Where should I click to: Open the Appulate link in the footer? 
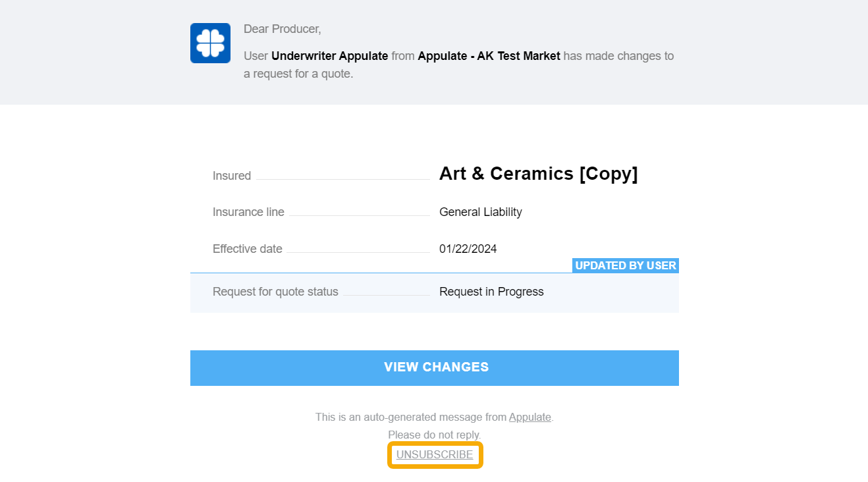(529, 417)
